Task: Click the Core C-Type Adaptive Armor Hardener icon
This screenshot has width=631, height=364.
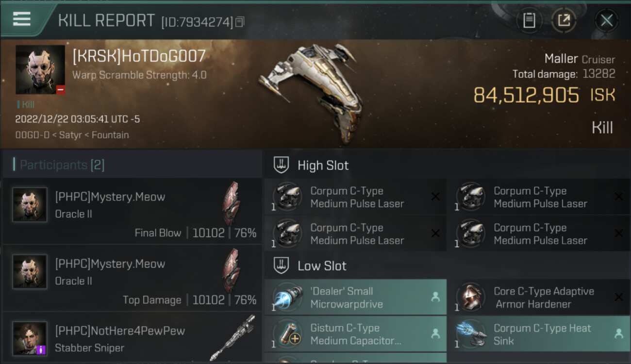Action: pos(470,298)
